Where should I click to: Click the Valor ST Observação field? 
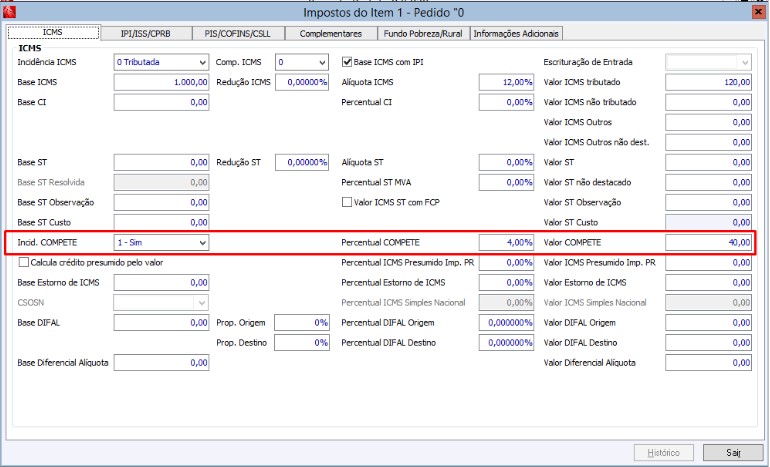click(708, 202)
